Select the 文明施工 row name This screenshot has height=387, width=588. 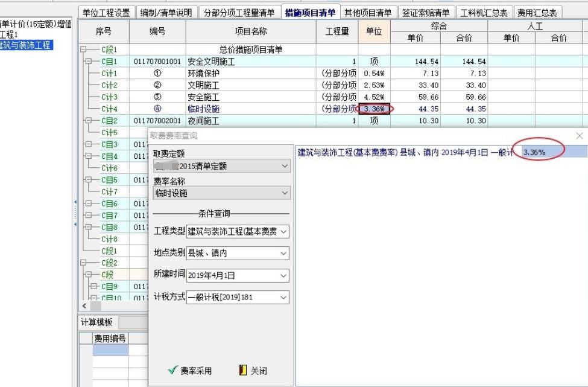(203, 85)
